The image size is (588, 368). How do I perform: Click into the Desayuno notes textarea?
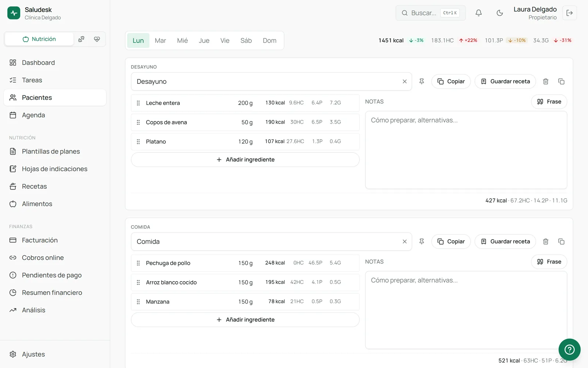(x=466, y=150)
